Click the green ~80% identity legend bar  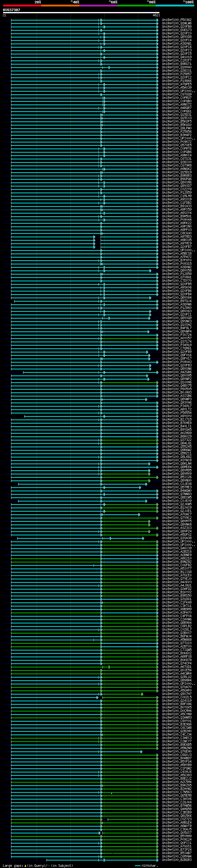tap(137, 6)
